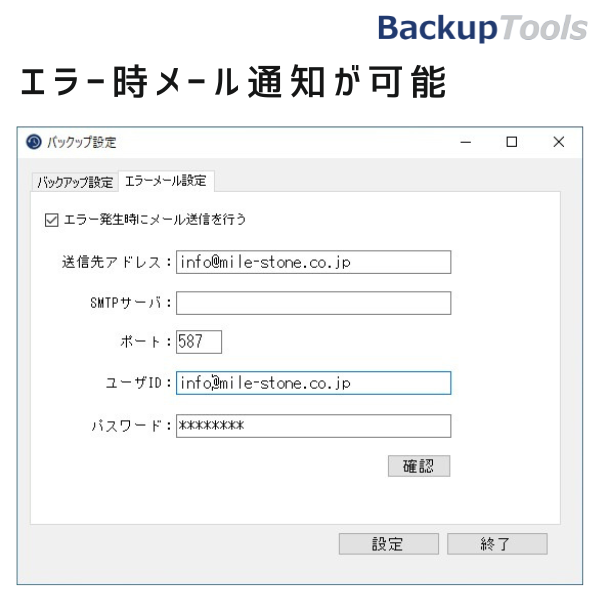Close the バックアップ設定 dialog
The width and height of the screenshot is (600, 600).
tap(559, 142)
